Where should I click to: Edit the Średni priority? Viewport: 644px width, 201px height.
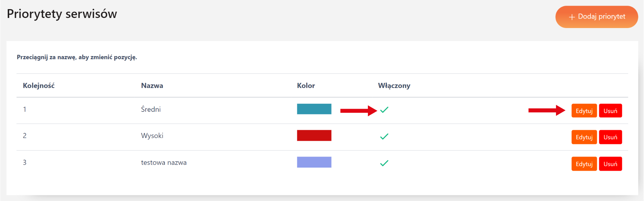point(584,111)
